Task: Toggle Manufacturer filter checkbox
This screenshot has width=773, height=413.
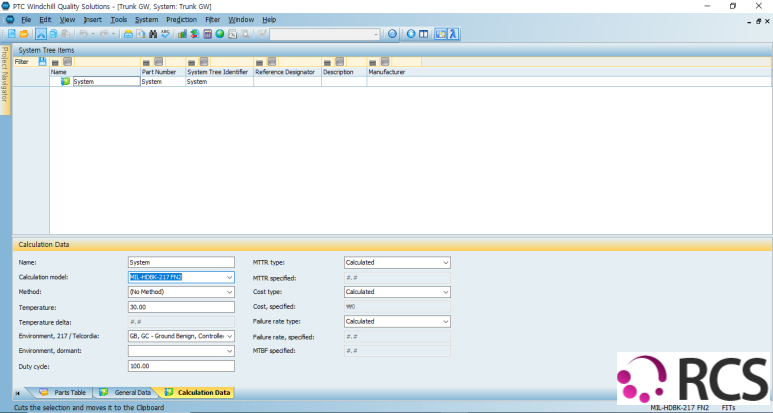Action: pos(385,62)
